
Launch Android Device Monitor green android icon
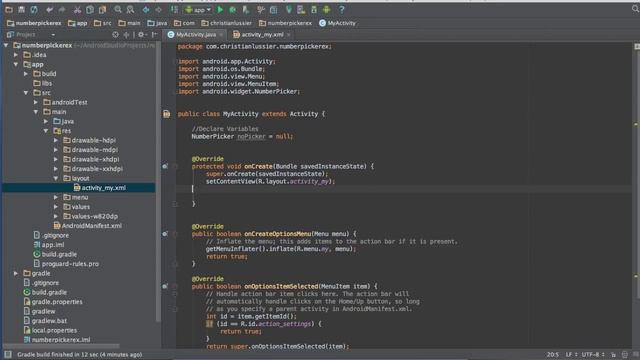click(326, 9)
